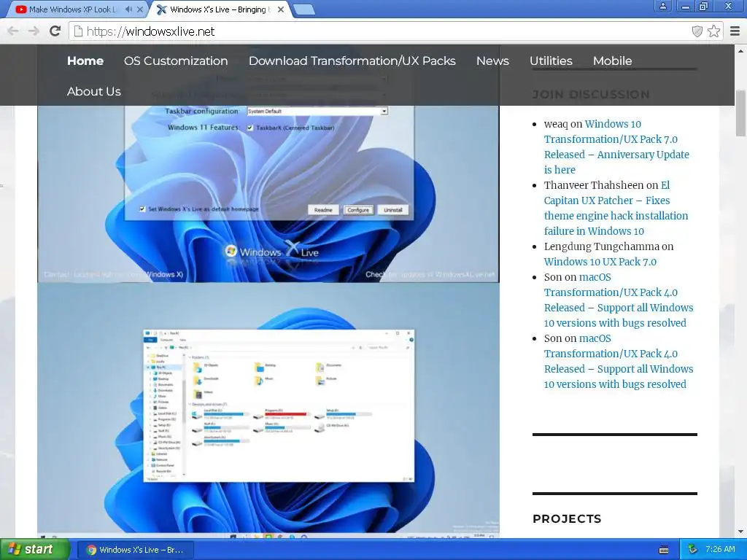The height and width of the screenshot is (560, 747).
Task: Open the Chrome hamburger menu
Action: click(x=735, y=31)
